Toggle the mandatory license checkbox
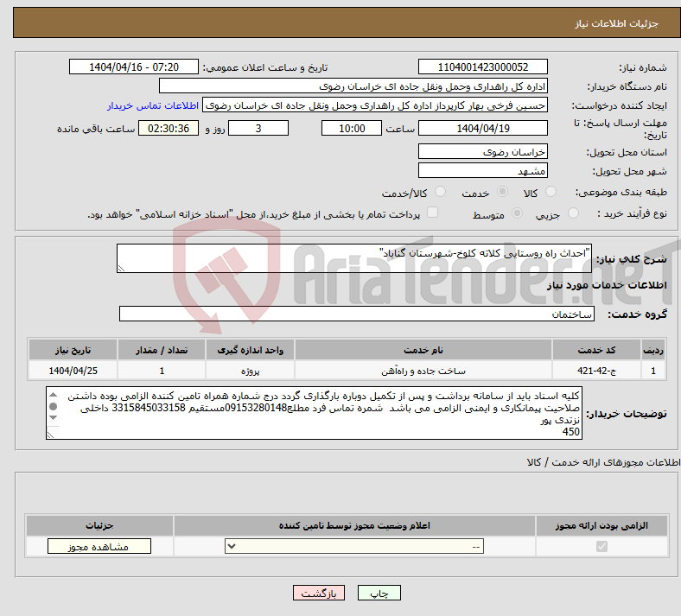This screenshot has height=616, width=681. 602,546
